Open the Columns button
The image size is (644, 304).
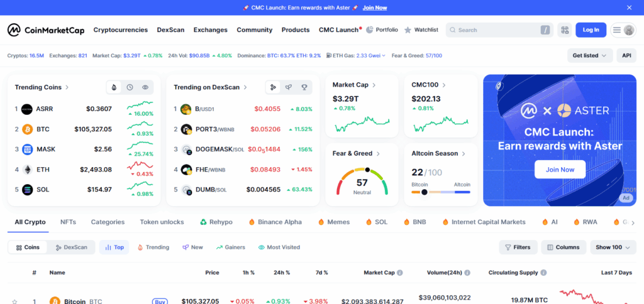(x=563, y=247)
